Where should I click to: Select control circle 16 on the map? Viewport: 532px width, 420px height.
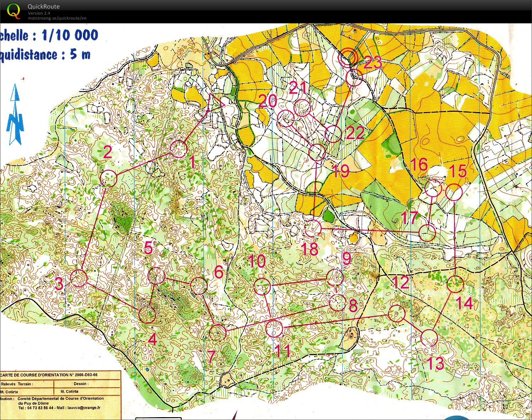433,188
